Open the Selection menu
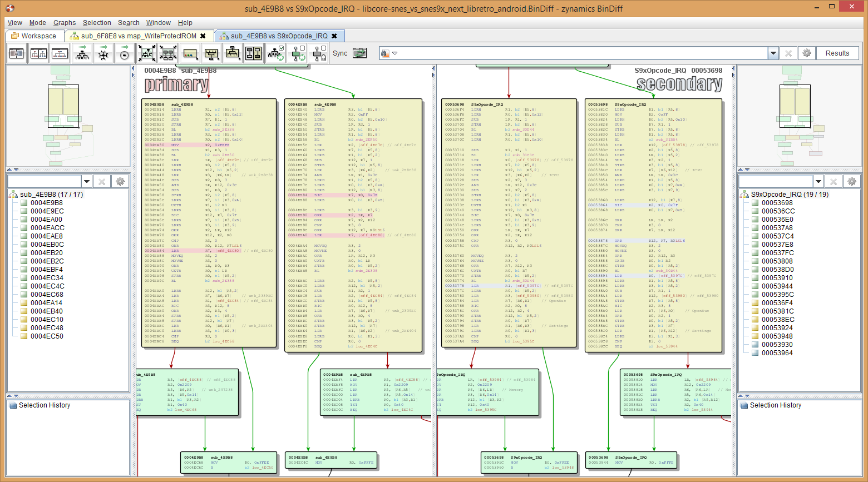 (x=97, y=23)
